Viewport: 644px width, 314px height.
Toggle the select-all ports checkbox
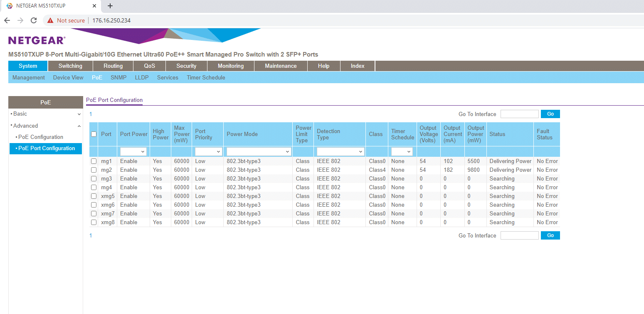click(x=94, y=134)
